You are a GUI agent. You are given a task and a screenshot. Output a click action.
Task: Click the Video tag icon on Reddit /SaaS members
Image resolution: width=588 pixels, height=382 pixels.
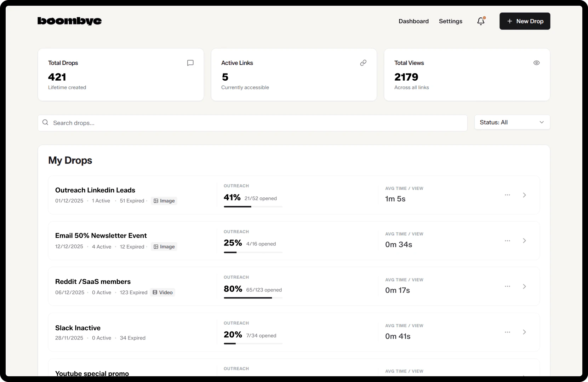[x=155, y=292]
